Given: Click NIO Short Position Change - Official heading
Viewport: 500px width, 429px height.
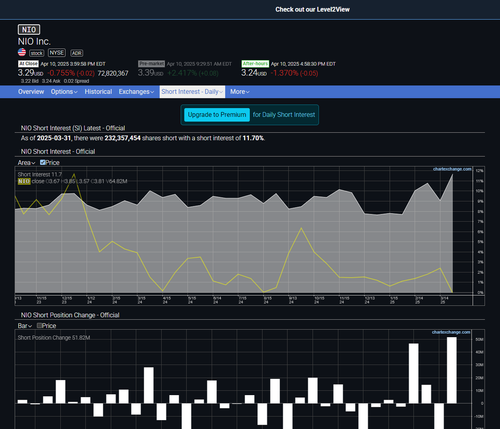Looking at the screenshot, I should pos(70,315).
